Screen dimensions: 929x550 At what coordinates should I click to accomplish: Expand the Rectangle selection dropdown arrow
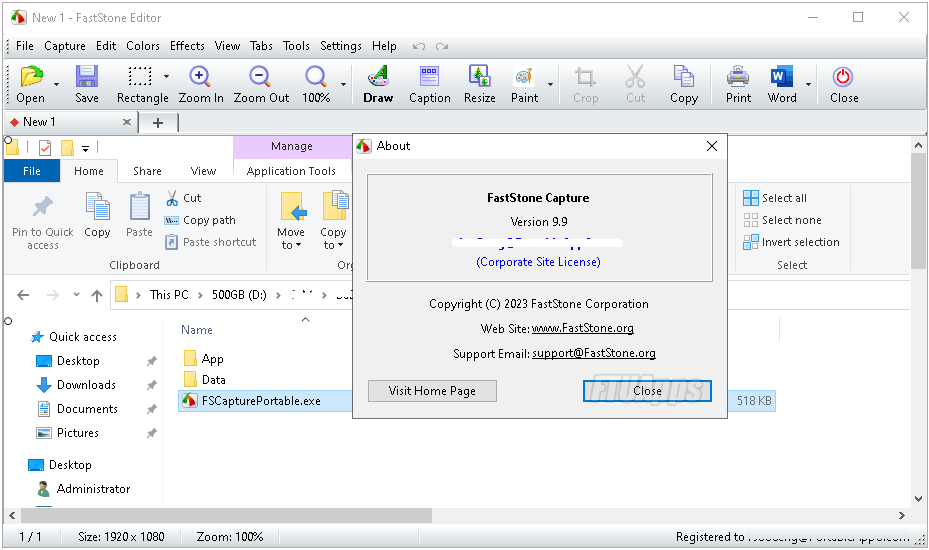point(166,76)
